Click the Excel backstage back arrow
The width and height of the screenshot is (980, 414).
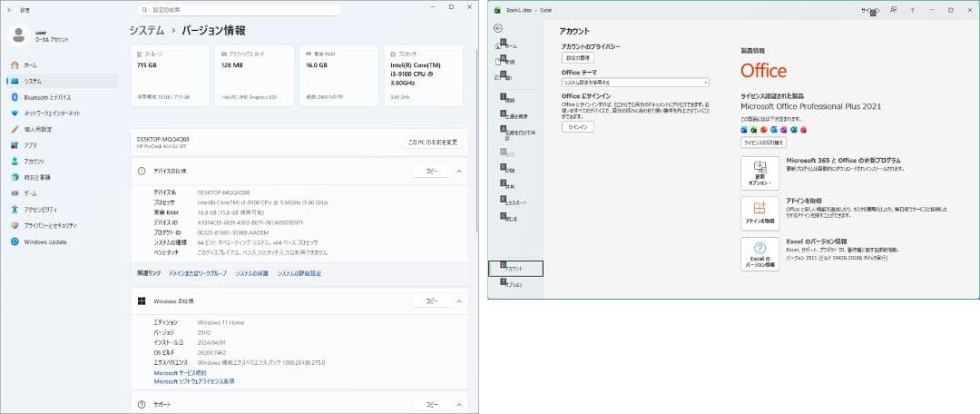pos(498,28)
